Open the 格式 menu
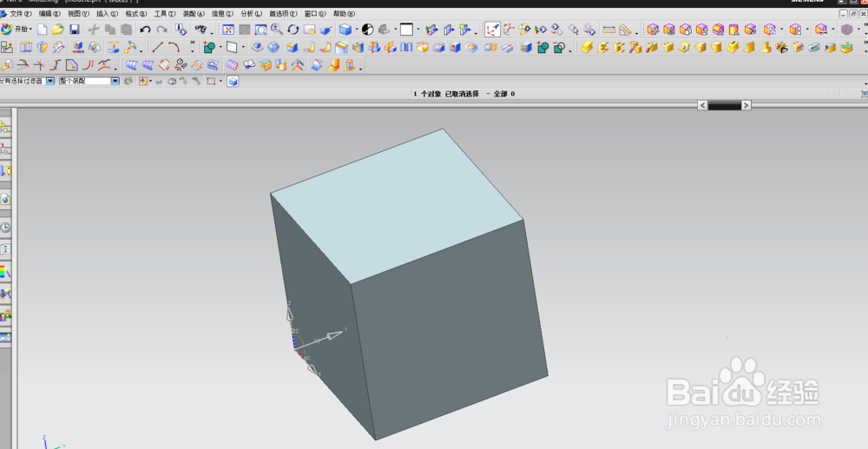Image resolution: width=868 pixels, height=449 pixels. [x=136, y=14]
